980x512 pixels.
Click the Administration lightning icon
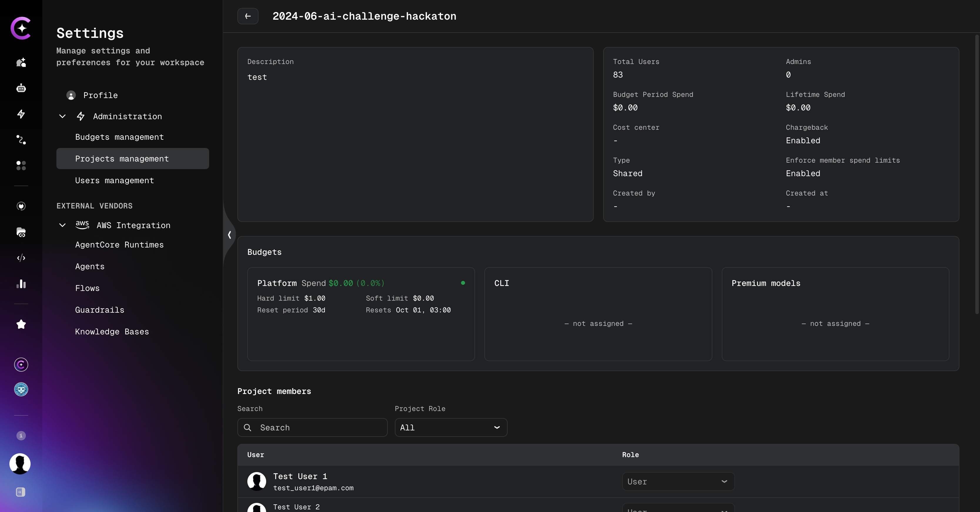81,116
